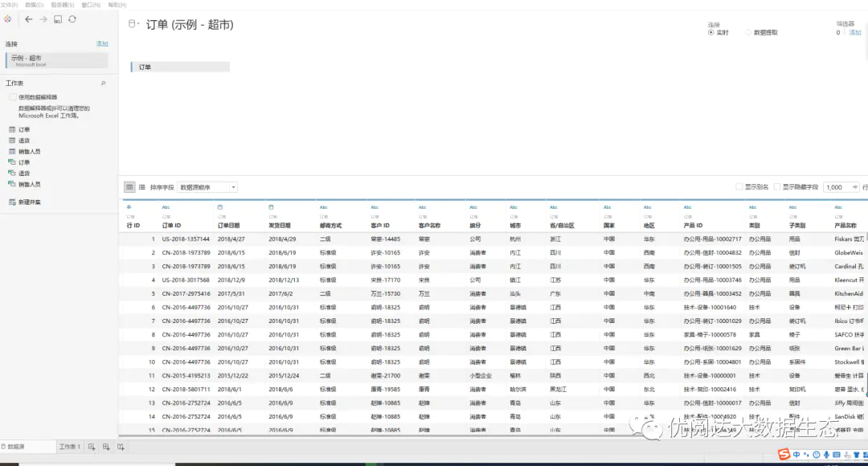Click the calendar type icon of 订单日期 column
This screenshot has width=868, height=466.
pos(220,207)
